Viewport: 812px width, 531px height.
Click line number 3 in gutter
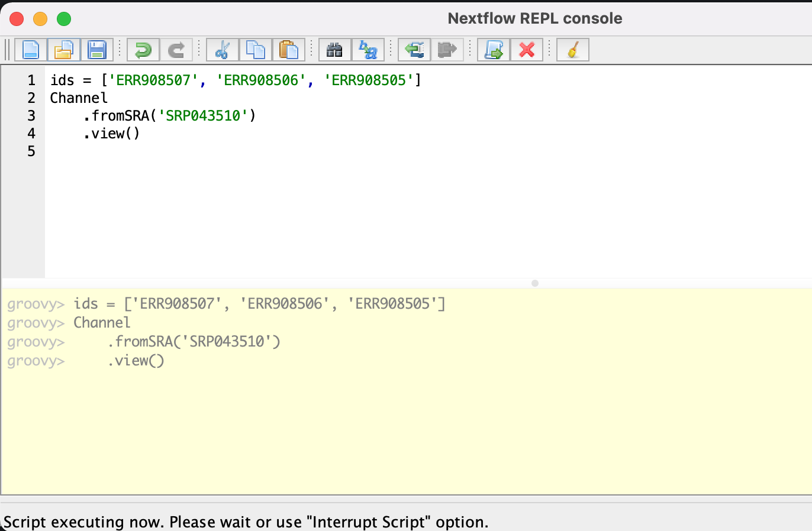31,115
